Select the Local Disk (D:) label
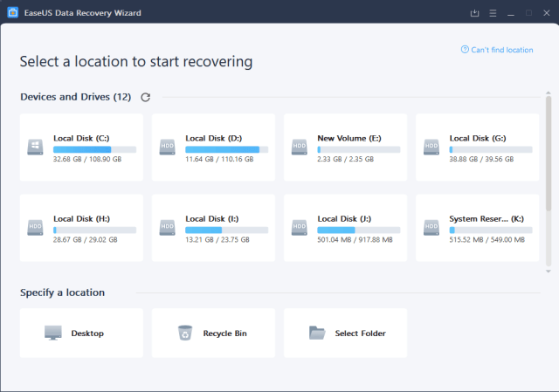The image size is (559, 392). (213, 138)
